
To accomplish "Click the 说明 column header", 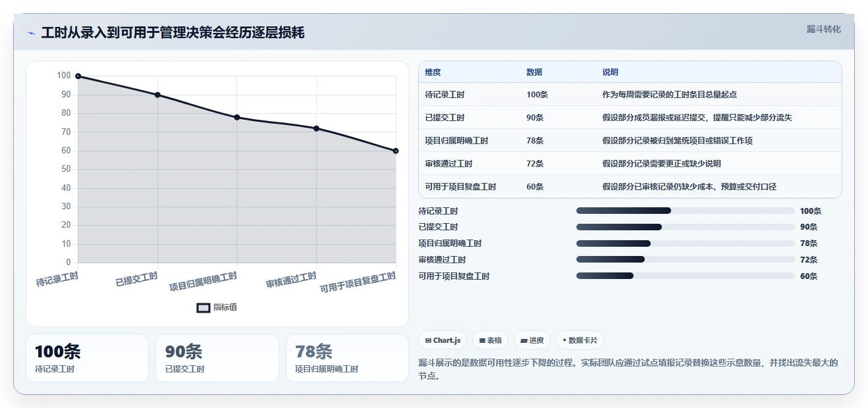I will coord(610,72).
